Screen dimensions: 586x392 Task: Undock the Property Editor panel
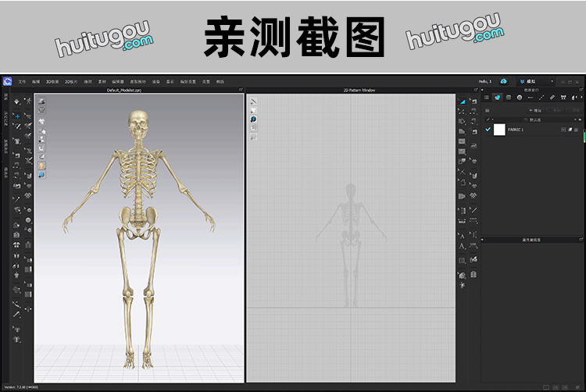[x=581, y=239]
